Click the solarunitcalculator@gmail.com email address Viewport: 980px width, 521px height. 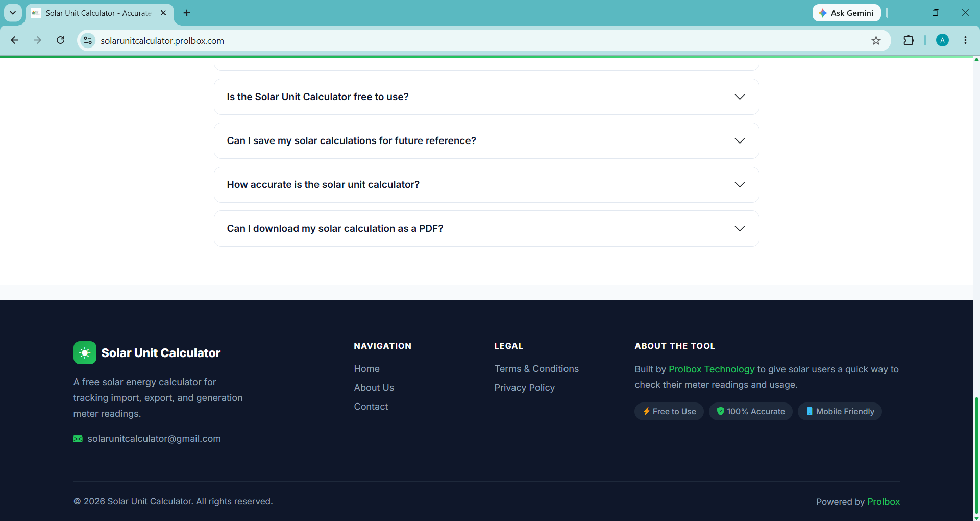(x=154, y=439)
